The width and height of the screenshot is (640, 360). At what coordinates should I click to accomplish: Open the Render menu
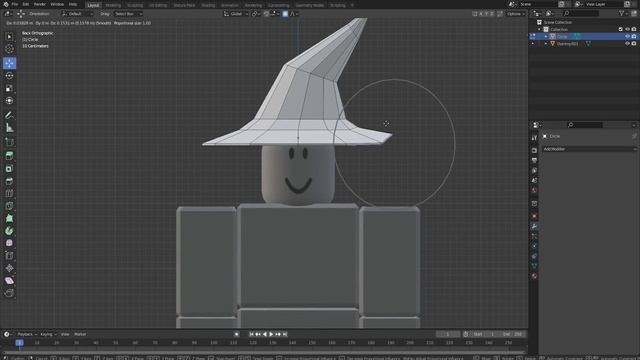click(x=40, y=4)
